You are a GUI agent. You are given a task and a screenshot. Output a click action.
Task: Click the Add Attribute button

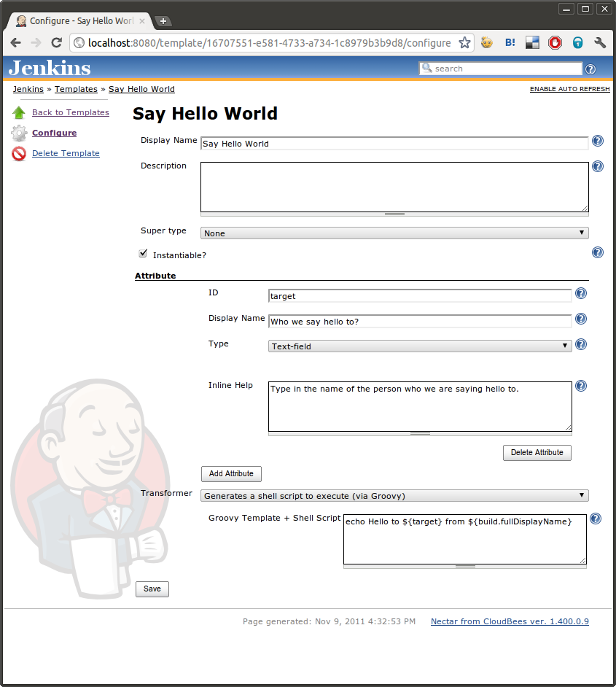[231, 473]
